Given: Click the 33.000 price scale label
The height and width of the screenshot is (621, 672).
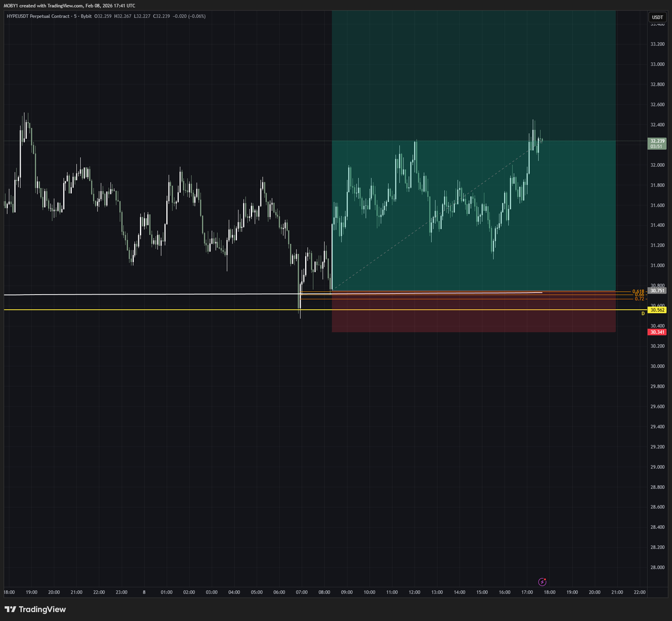Looking at the screenshot, I should click(657, 64).
